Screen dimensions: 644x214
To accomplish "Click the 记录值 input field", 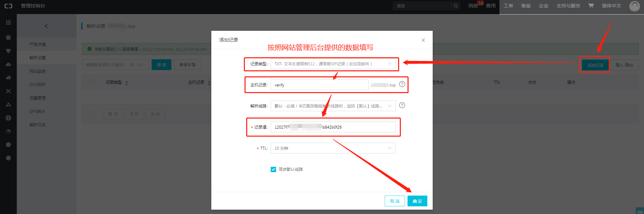I will pos(333,127).
